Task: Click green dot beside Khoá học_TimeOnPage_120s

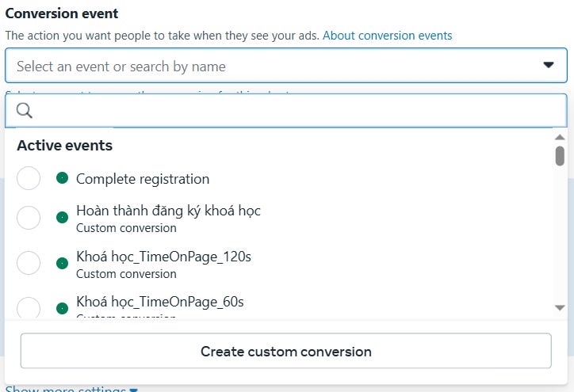Action: tap(63, 263)
